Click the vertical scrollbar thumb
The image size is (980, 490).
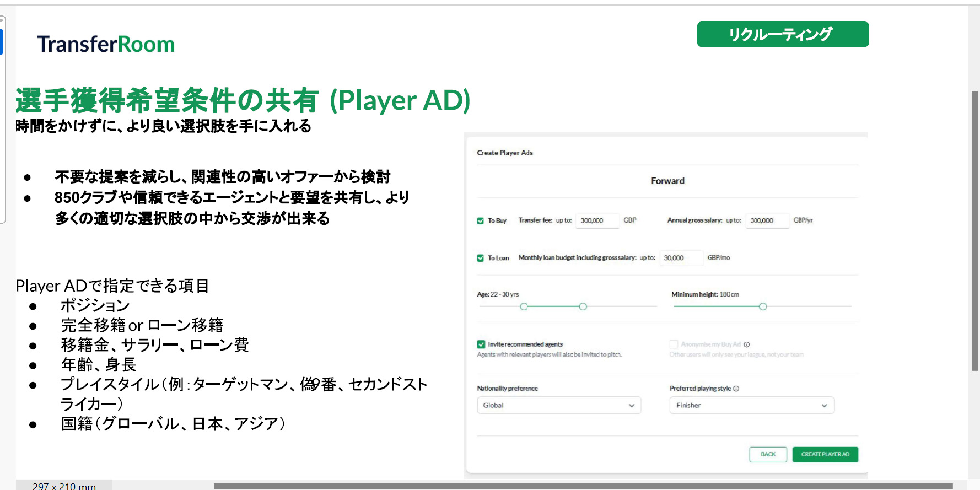click(x=974, y=230)
